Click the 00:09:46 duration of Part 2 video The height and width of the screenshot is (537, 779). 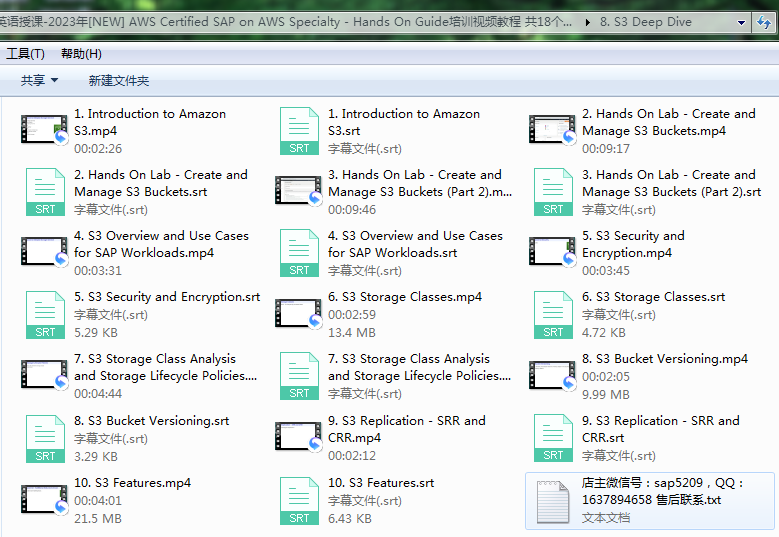coord(352,210)
